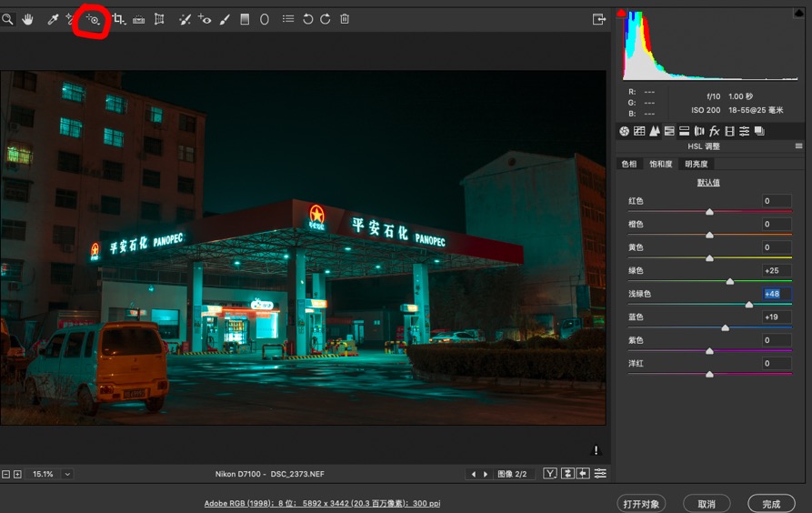812x513 pixels.
Task: Click the 红色 slider handle
Action: (x=709, y=211)
